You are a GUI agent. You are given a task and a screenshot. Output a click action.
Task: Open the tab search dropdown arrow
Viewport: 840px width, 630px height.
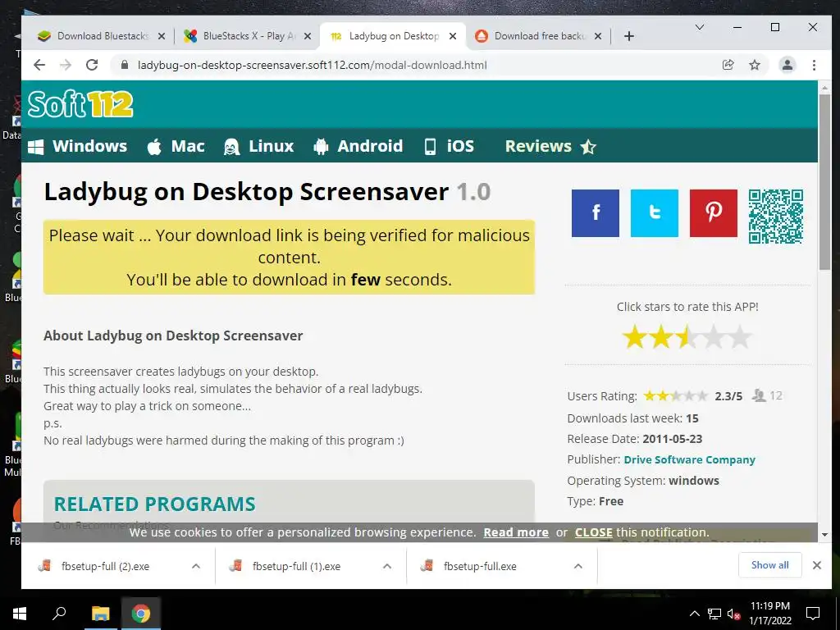(x=699, y=27)
